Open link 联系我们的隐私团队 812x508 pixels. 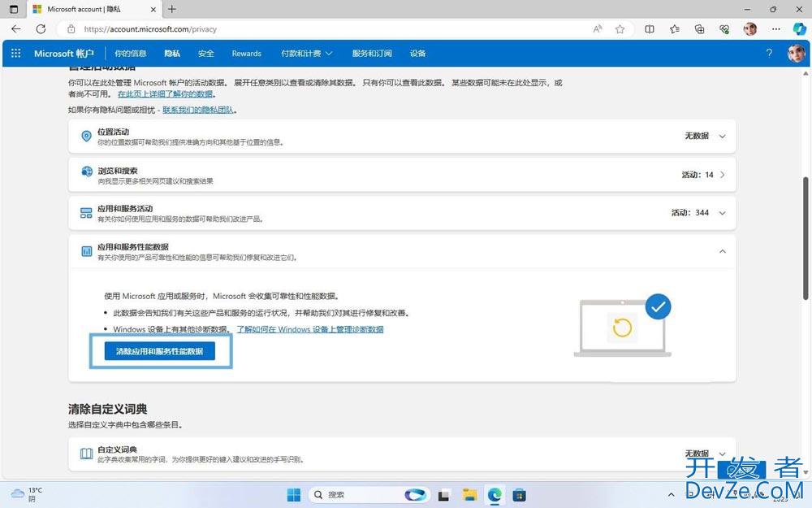click(x=198, y=110)
